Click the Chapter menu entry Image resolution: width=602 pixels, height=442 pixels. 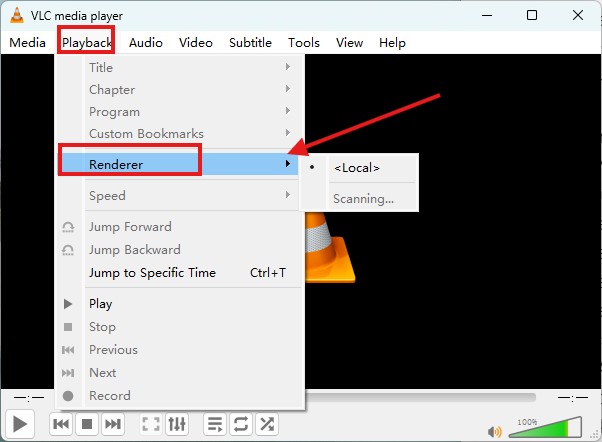(x=179, y=90)
